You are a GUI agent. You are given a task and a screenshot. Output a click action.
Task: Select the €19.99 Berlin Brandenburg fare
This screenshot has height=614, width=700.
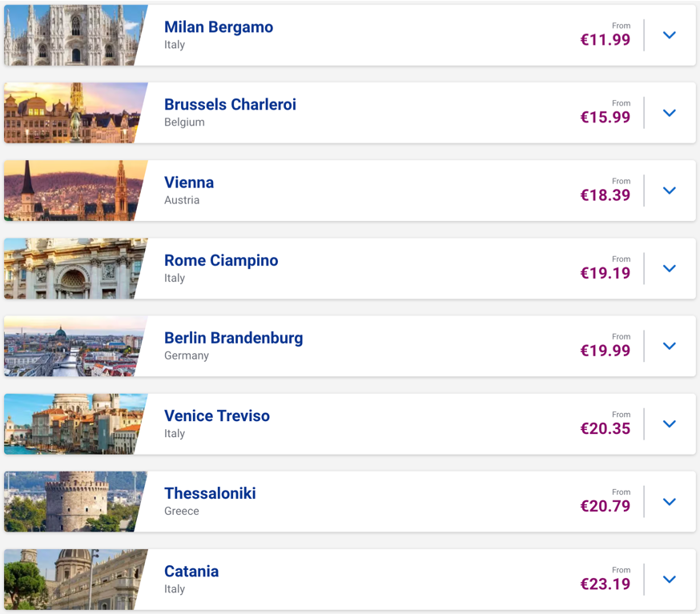[x=605, y=351]
